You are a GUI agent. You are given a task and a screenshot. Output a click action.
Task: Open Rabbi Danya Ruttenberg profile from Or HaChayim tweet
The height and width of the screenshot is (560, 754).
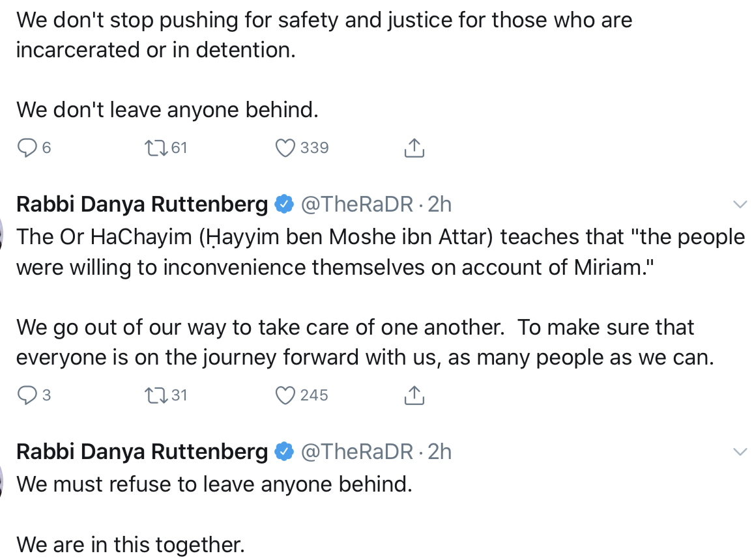(141, 204)
